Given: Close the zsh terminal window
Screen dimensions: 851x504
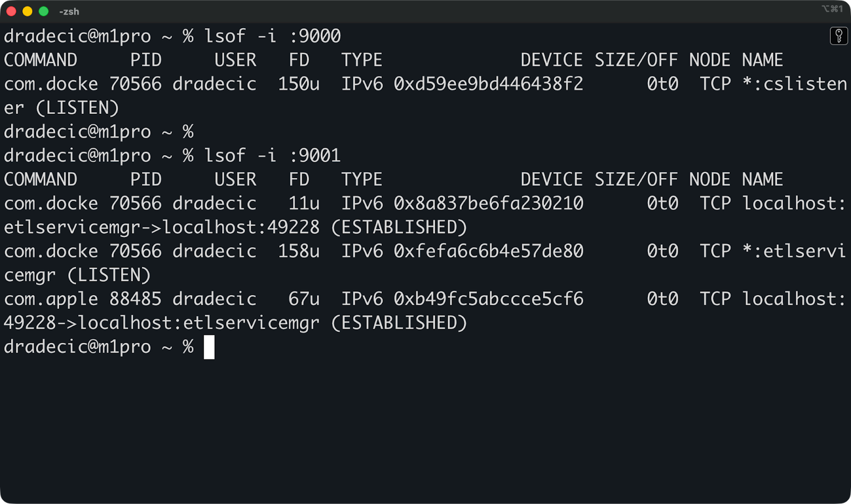Looking at the screenshot, I should click(11, 11).
